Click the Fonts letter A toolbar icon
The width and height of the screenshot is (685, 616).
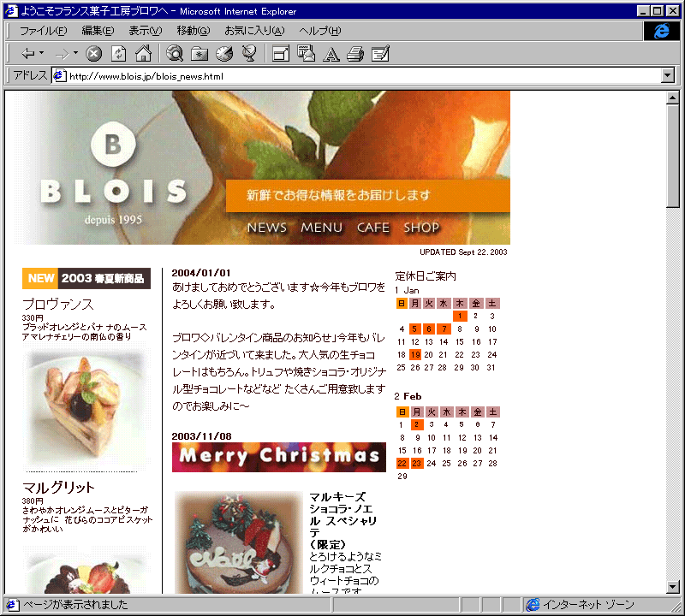click(331, 54)
